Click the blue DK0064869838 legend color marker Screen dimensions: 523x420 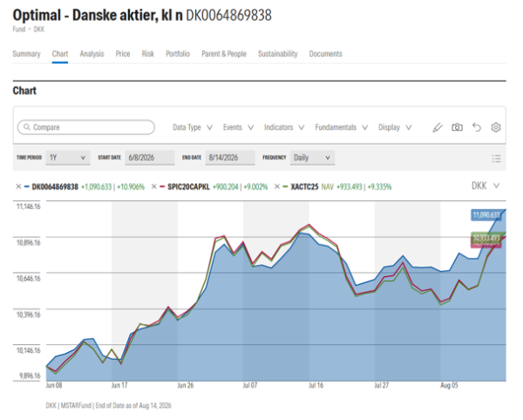pos(27,186)
